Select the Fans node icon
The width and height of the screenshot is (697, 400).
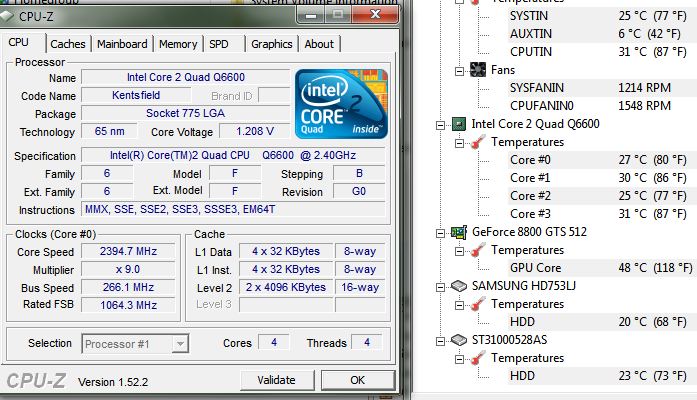point(478,69)
